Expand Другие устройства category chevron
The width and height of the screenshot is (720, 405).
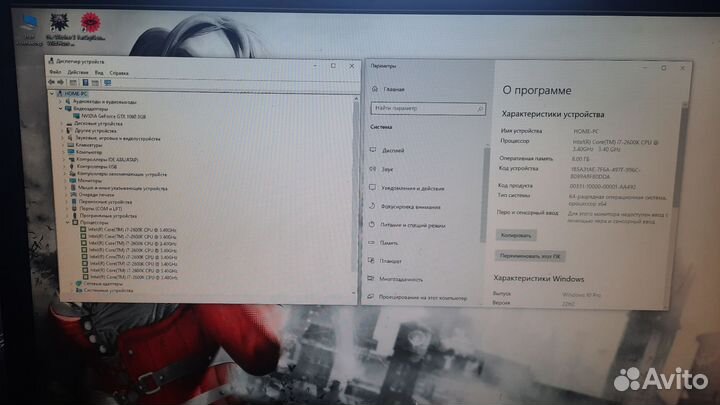click(x=63, y=131)
